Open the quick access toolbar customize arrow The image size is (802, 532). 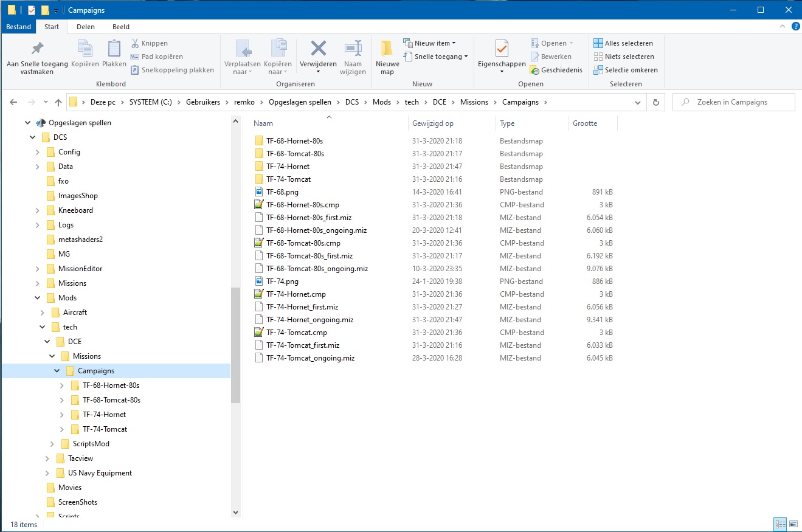(56, 11)
